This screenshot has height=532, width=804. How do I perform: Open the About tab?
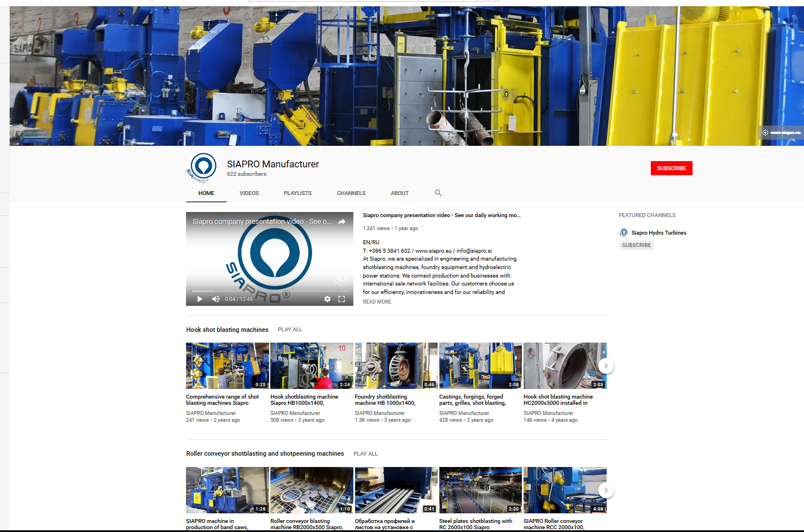(400, 193)
